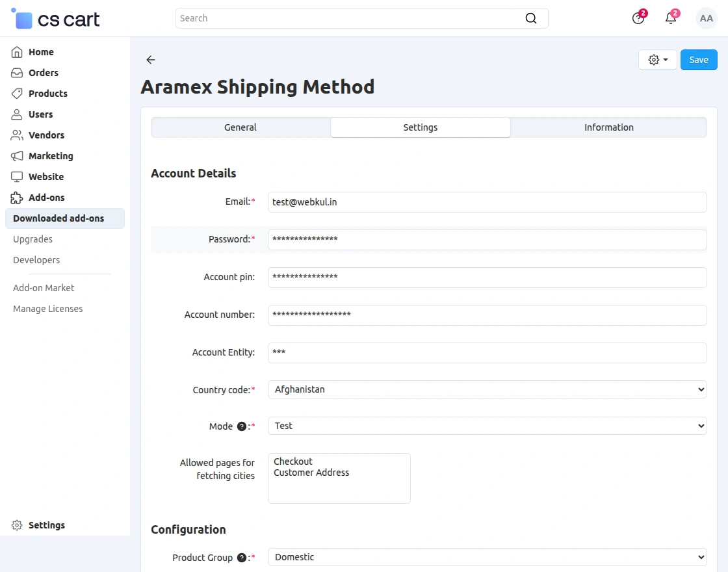Open the Developers link
728x572 pixels.
coord(36,260)
